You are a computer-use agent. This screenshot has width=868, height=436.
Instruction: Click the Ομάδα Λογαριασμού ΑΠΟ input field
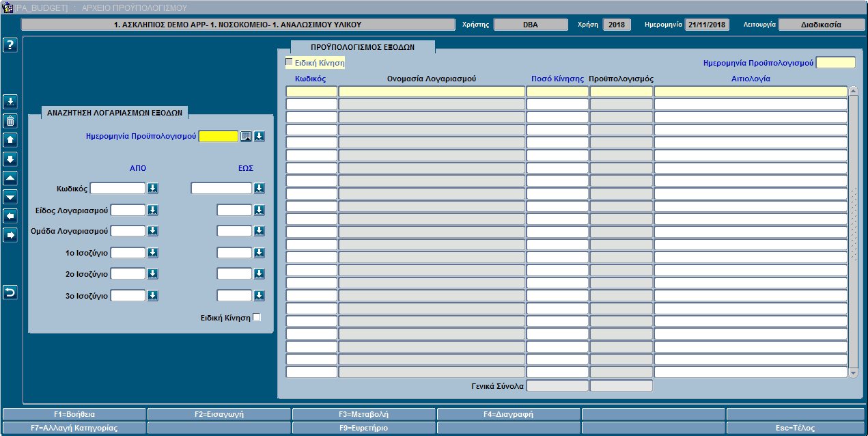pyautogui.click(x=128, y=231)
